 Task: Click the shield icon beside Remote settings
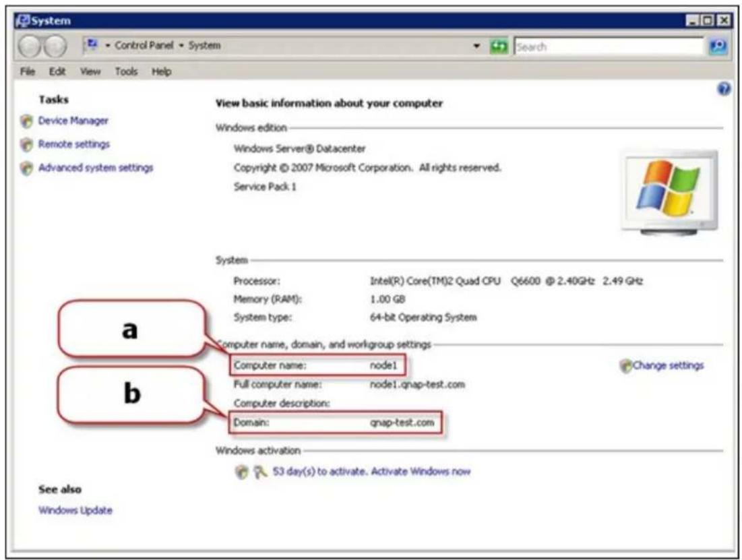click(x=26, y=144)
